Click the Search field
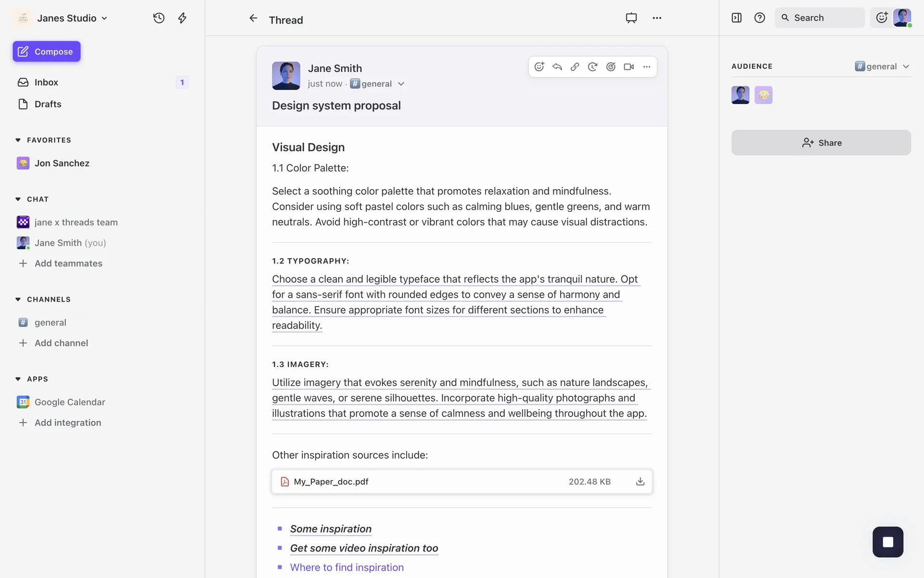Screen dimensions: 924x578 (820, 18)
